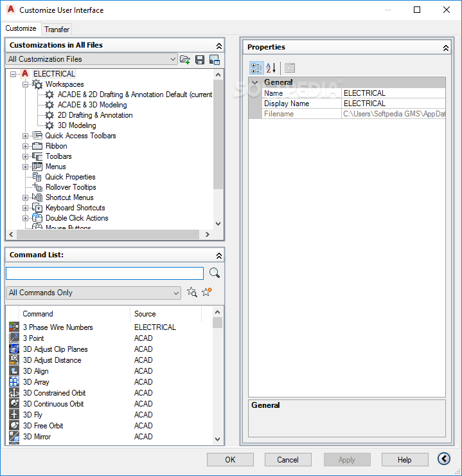This screenshot has height=476, width=462.
Task: Click the OK button
Action: point(230,460)
